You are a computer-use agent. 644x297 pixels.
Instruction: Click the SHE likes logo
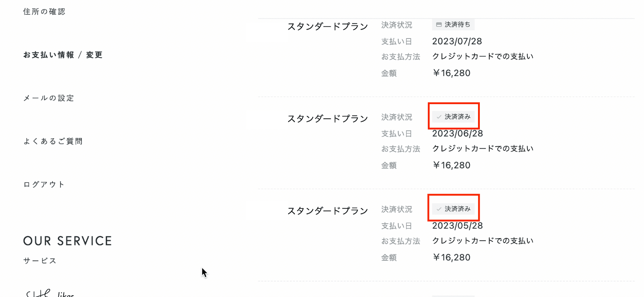pyautogui.click(x=50, y=293)
